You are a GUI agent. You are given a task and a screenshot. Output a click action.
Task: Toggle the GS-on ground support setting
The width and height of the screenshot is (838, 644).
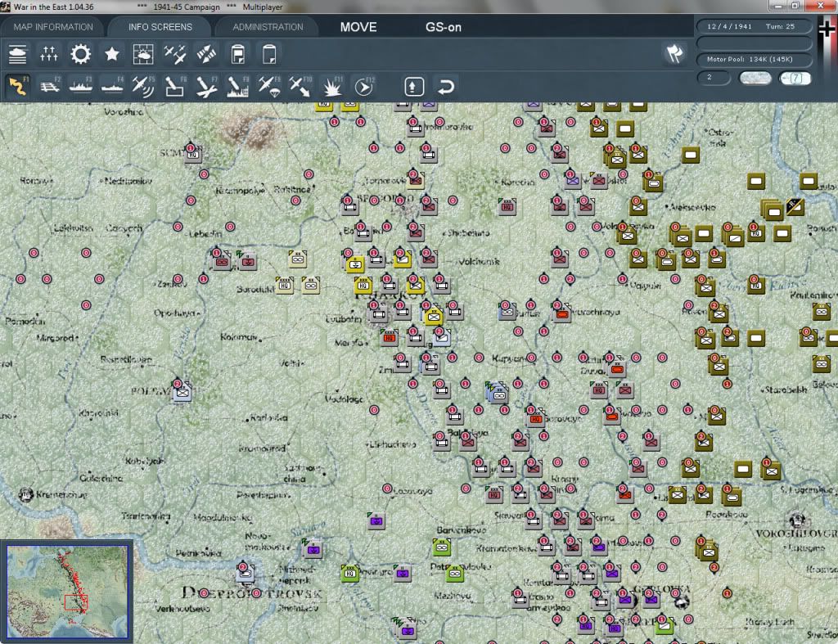coord(443,27)
